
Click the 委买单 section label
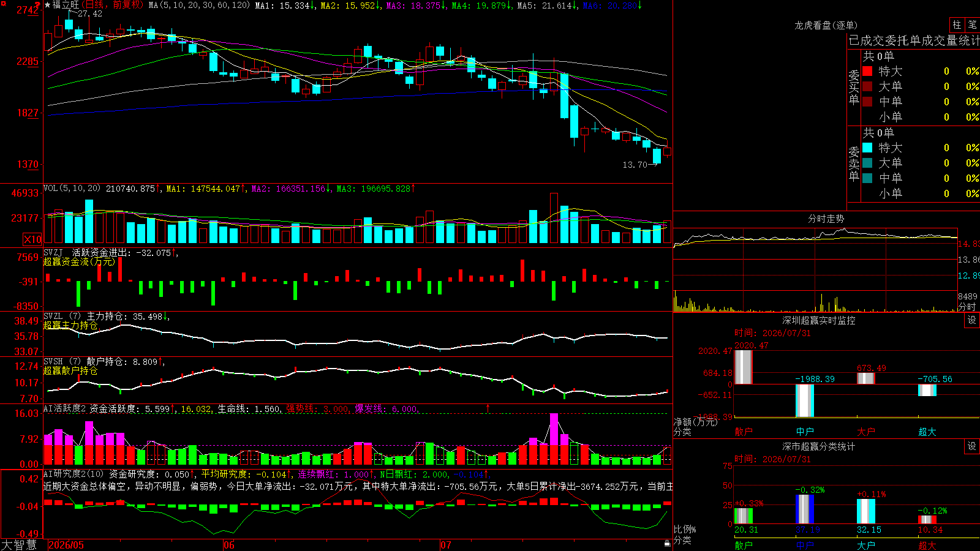pos(854,88)
